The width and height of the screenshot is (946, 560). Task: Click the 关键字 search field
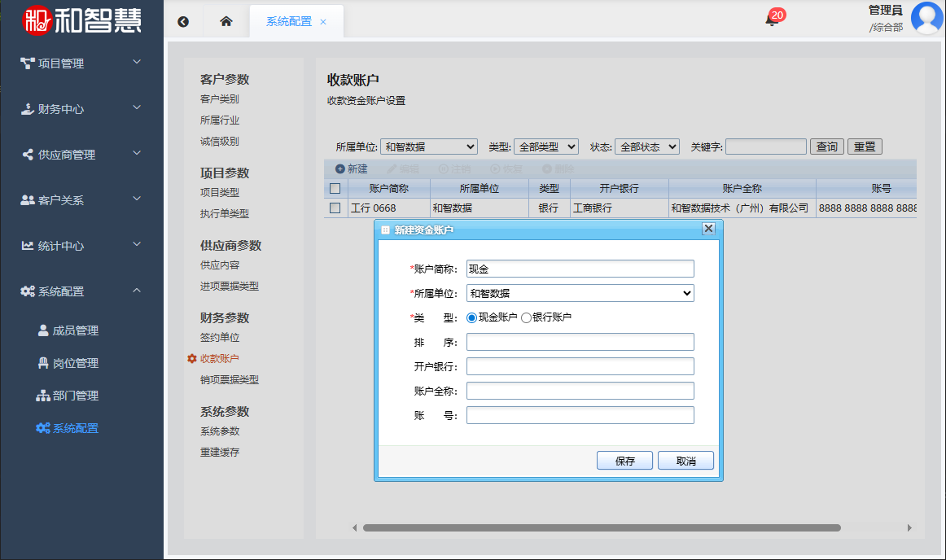point(766,147)
